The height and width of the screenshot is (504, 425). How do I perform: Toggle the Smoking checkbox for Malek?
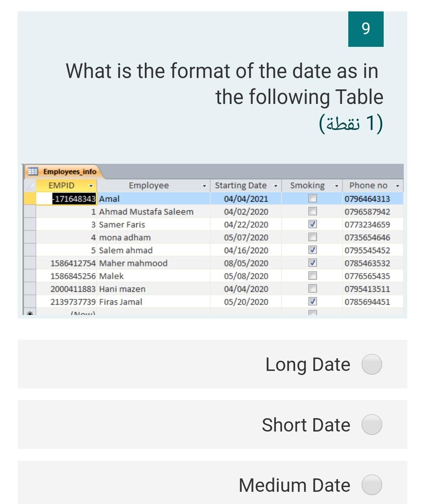(313, 276)
